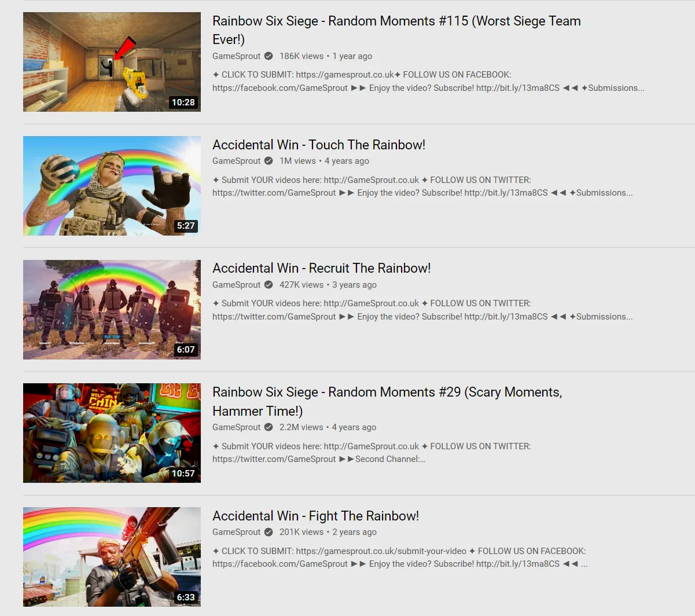Click the 5:27 duration badge
The width and height of the screenshot is (695, 616).
186,226
